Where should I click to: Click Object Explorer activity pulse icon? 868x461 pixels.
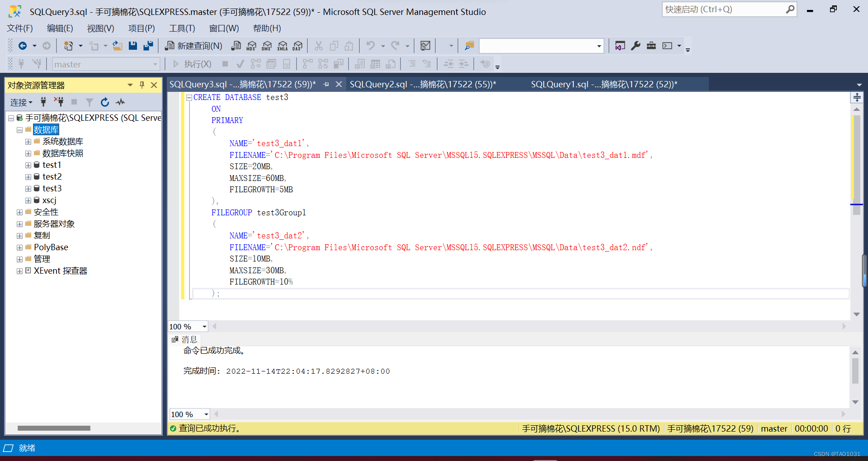click(x=120, y=102)
